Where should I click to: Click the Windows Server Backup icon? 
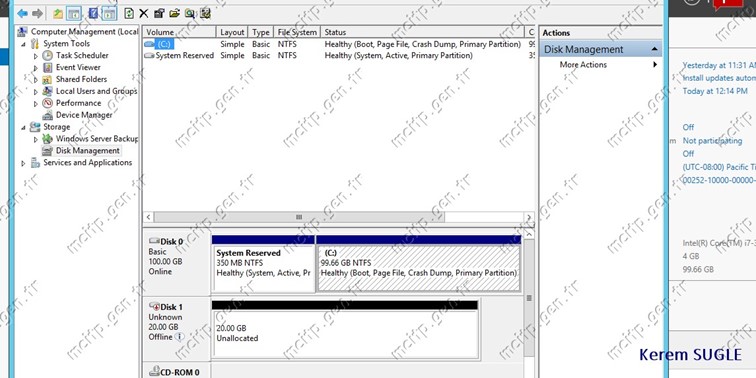click(47, 139)
